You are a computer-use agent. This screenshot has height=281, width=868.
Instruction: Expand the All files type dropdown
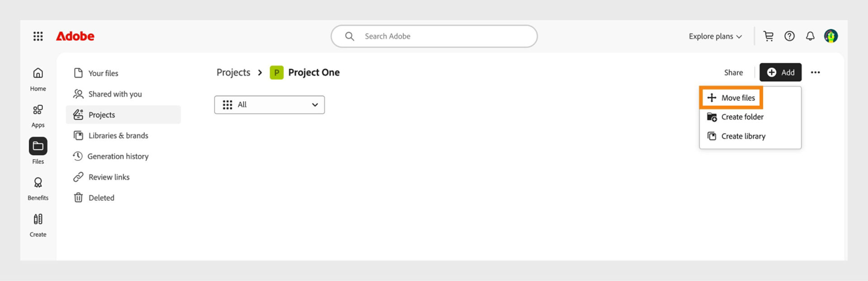tap(269, 105)
